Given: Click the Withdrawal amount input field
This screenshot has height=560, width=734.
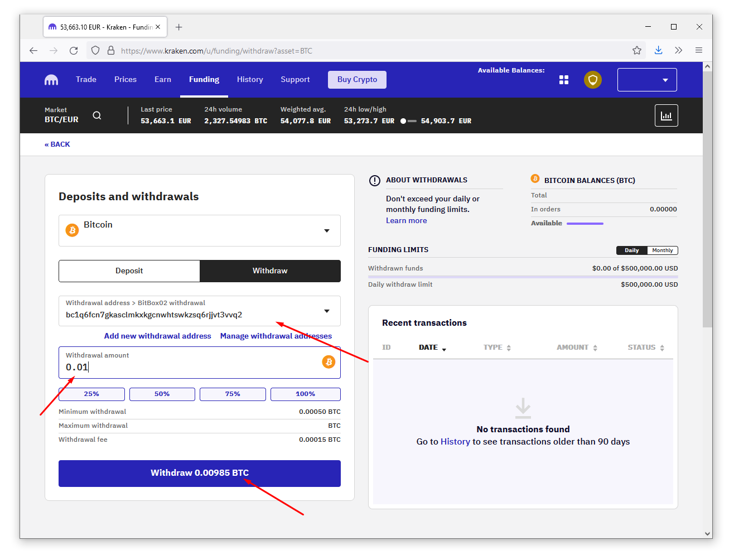Looking at the screenshot, I should (200, 363).
